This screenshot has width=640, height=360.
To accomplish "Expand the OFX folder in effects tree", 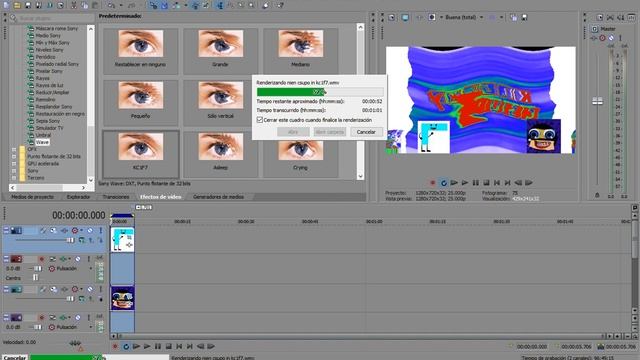I will 14,149.
